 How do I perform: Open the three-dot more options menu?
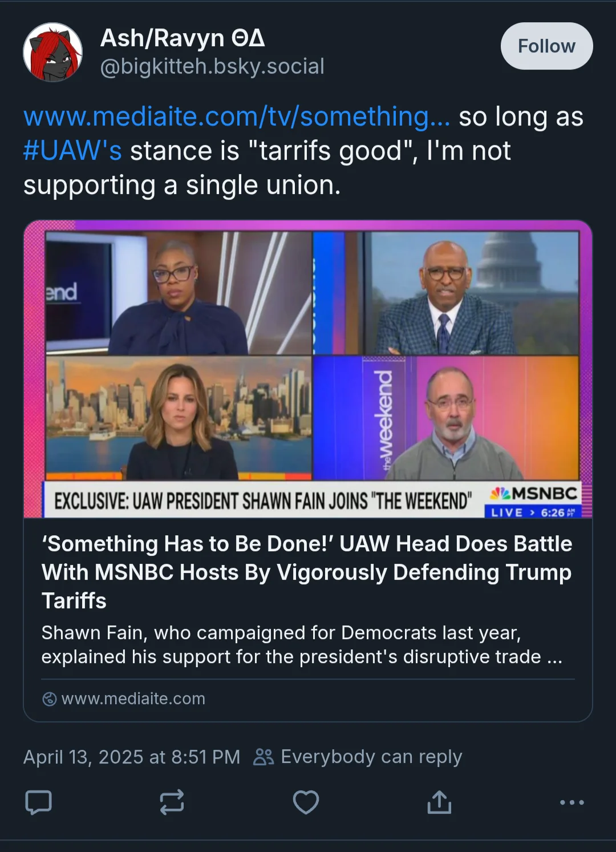(x=572, y=802)
